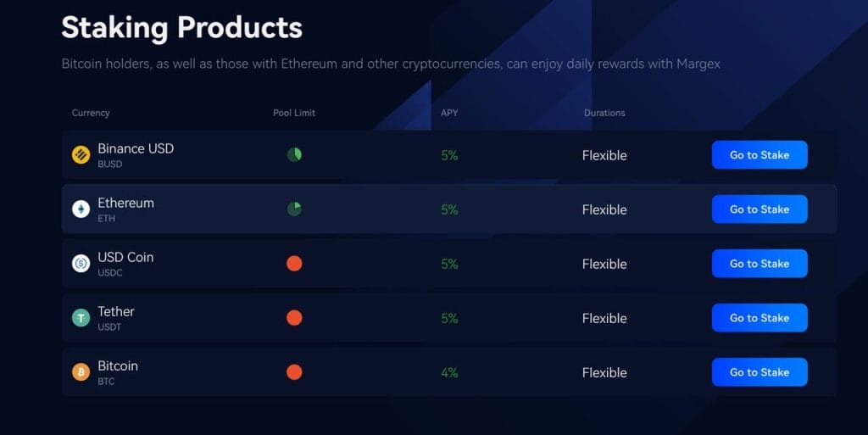Click the APY column header
Image resolution: width=868 pixels, height=435 pixels.
click(x=448, y=113)
